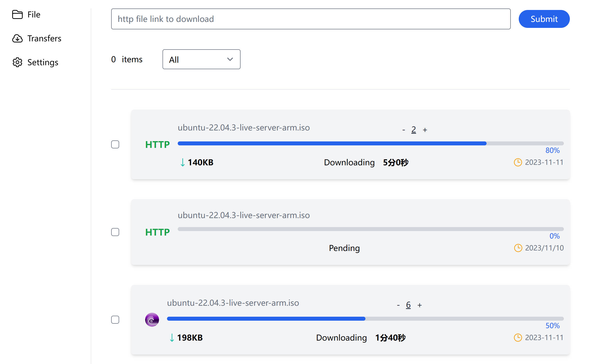Click the http file link input field
This screenshot has height=364, width=600.
[x=310, y=18]
